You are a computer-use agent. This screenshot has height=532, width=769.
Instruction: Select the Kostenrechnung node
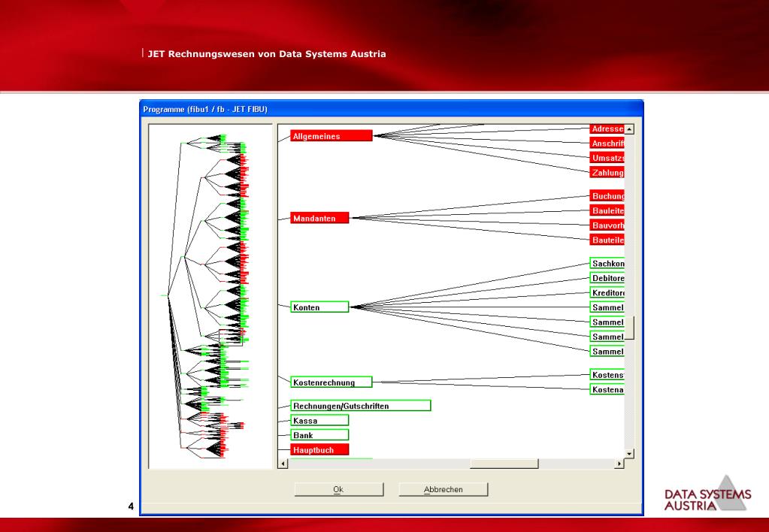click(x=332, y=382)
